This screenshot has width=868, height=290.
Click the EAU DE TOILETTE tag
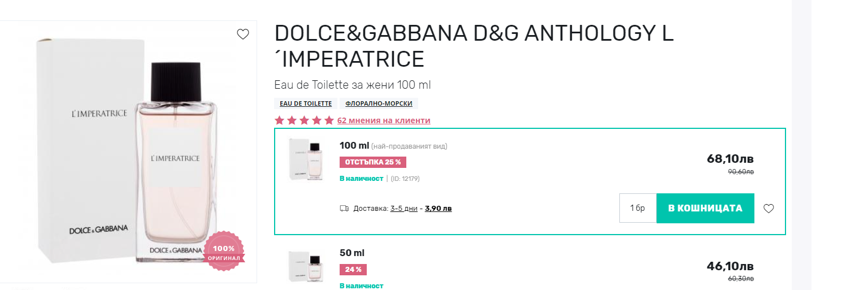coord(306,104)
